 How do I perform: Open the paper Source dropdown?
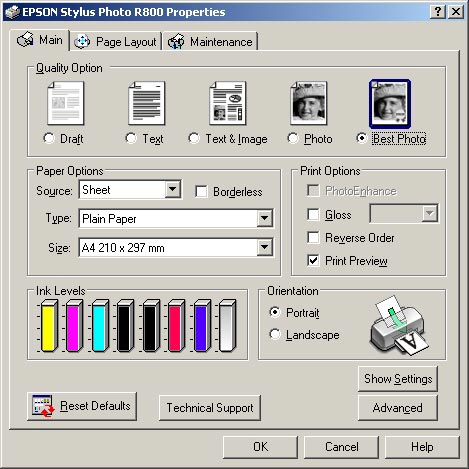click(173, 189)
